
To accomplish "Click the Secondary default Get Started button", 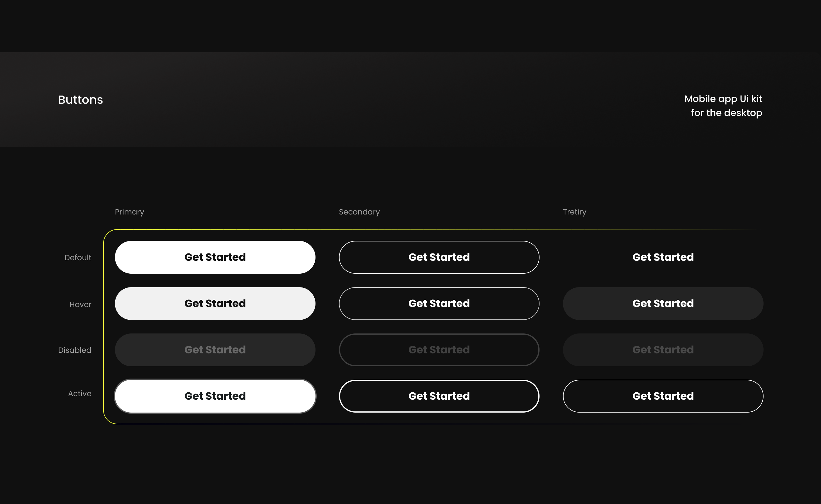I will tap(439, 257).
